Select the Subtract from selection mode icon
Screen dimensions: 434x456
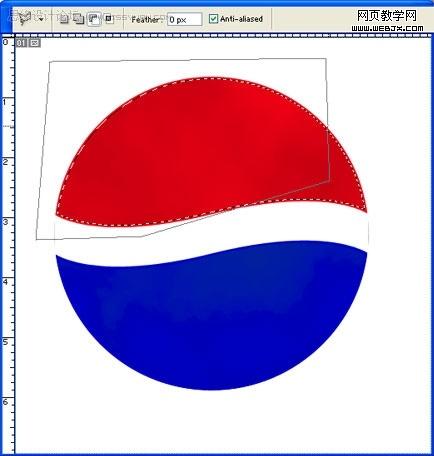coord(94,19)
